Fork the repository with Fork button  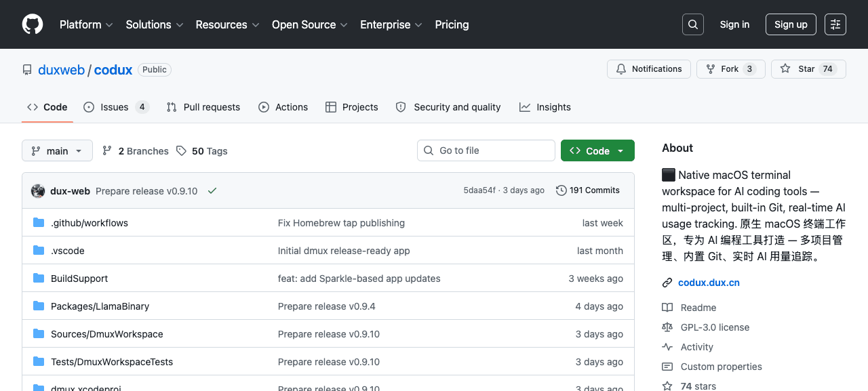pyautogui.click(x=730, y=69)
